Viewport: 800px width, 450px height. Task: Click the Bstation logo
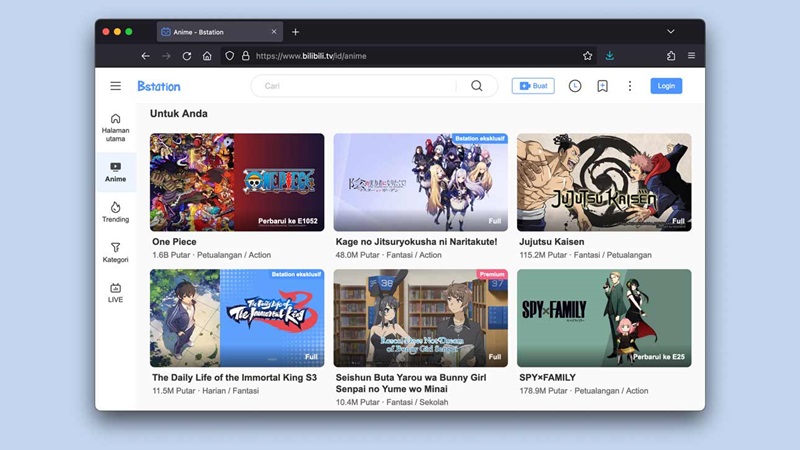[159, 86]
